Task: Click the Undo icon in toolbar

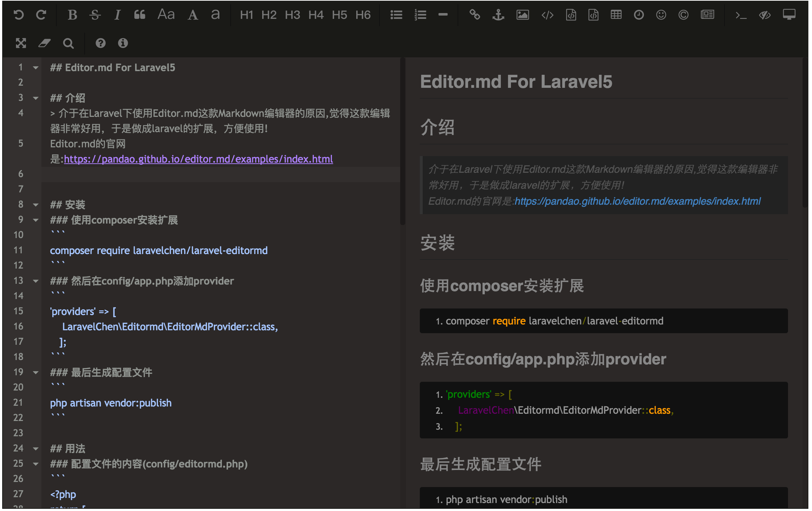Action: [19, 15]
